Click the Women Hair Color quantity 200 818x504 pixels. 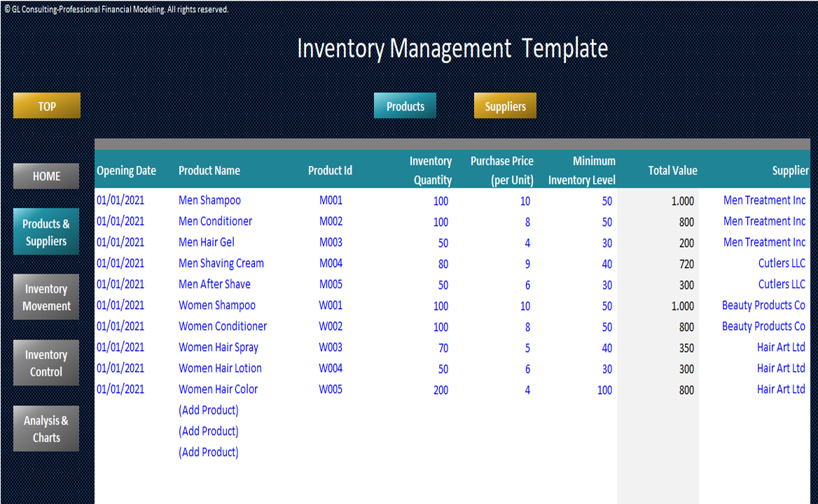coord(441,390)
